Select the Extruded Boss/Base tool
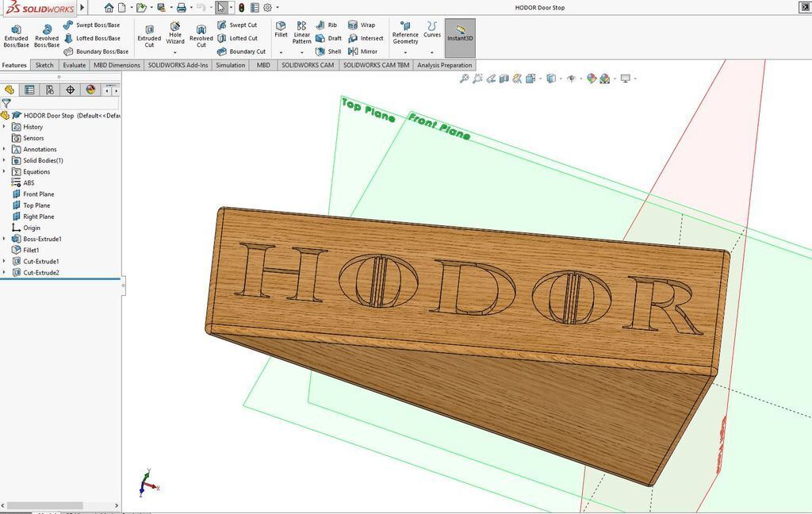Image resolution: width=812 pixels, height=514 pixels. (16, 35)
